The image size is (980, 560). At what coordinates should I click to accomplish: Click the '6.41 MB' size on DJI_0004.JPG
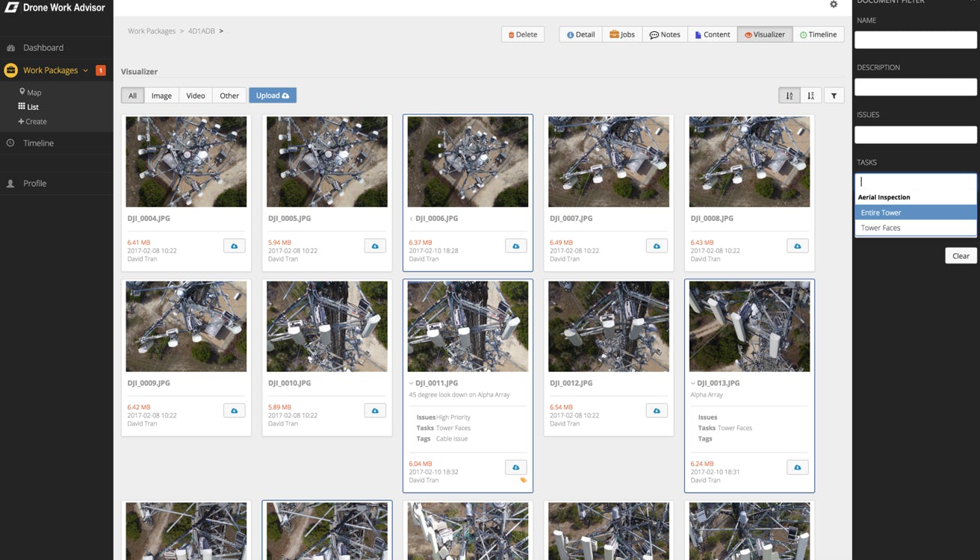tap(139, 243)
